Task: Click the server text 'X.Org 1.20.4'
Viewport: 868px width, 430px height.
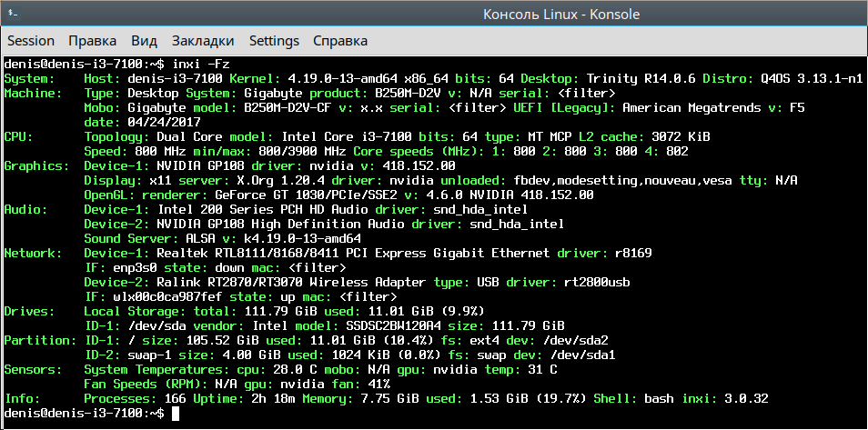Action: [280, 180]
